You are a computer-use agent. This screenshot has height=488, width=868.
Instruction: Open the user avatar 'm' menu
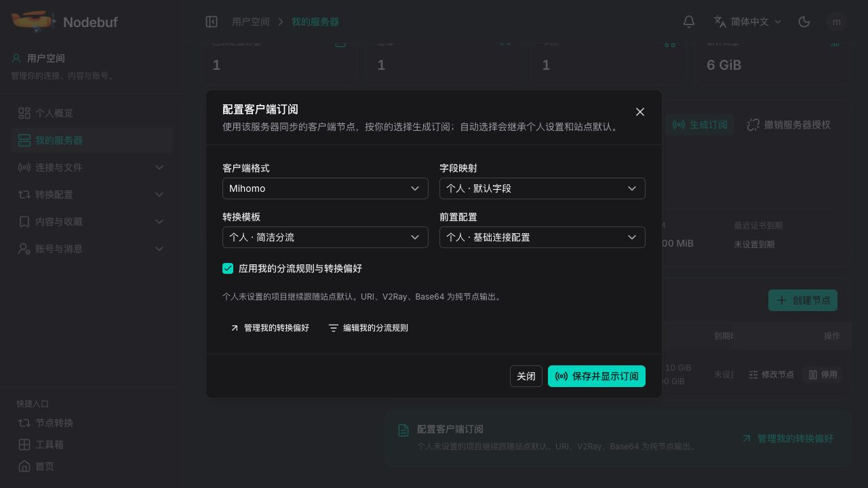coord(837,22)
